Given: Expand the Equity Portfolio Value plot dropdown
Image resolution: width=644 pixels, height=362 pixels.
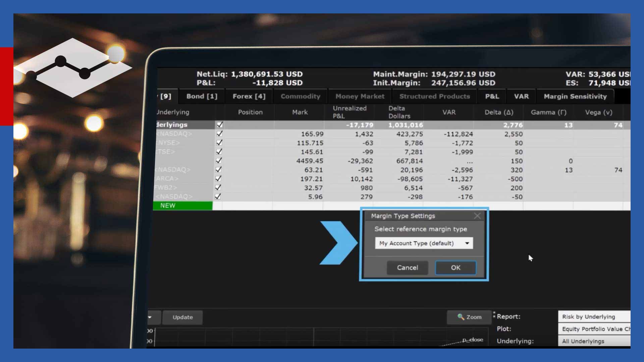Looking at the screenshot, I should pyautogui.click(x=594, y=329).
